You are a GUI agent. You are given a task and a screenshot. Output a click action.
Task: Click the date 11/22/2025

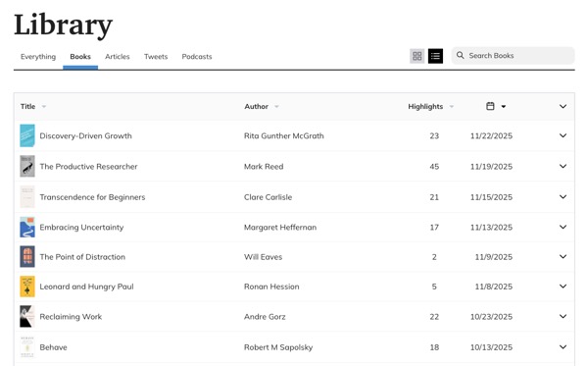point(491,135)
